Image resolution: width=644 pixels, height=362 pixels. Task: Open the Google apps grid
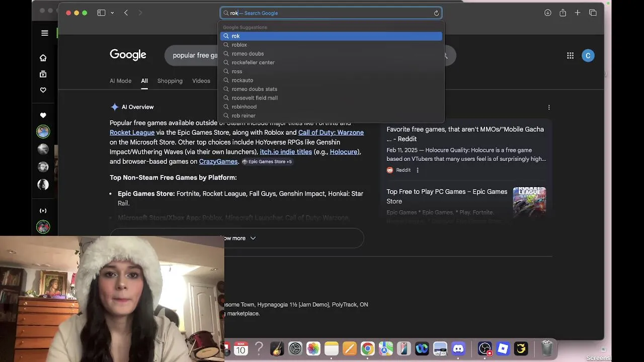(x=570, y=56)
